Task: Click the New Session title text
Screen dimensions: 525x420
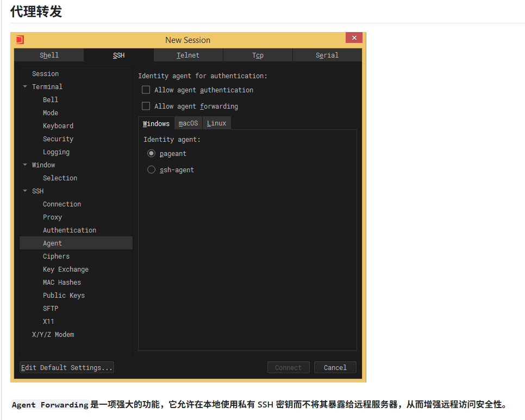Action: tap(188, 40)
